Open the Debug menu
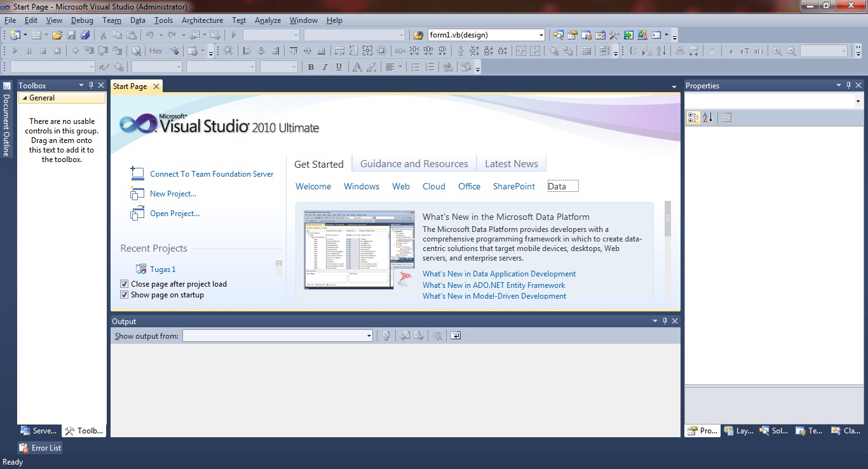Viewport: 868px width, 469px height. tap(82, 20)
